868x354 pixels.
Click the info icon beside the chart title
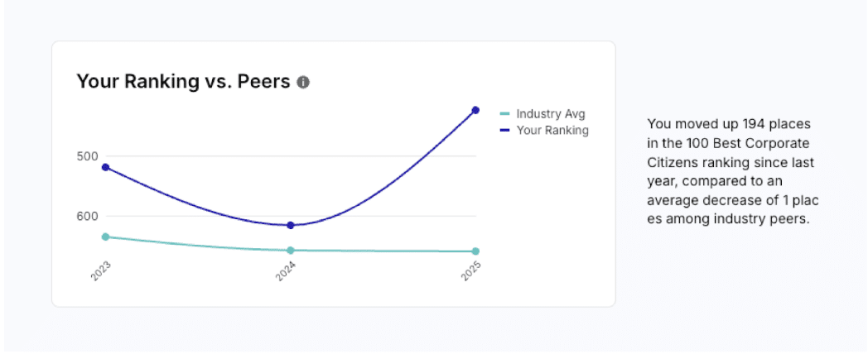pos(303,83)
